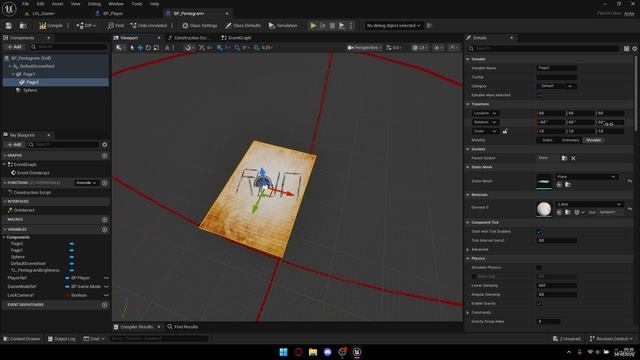This screenshot has height=360, width=640.
Task: Toggle Hide Unrelated in toolbar
Action: (x=149, y=26)
